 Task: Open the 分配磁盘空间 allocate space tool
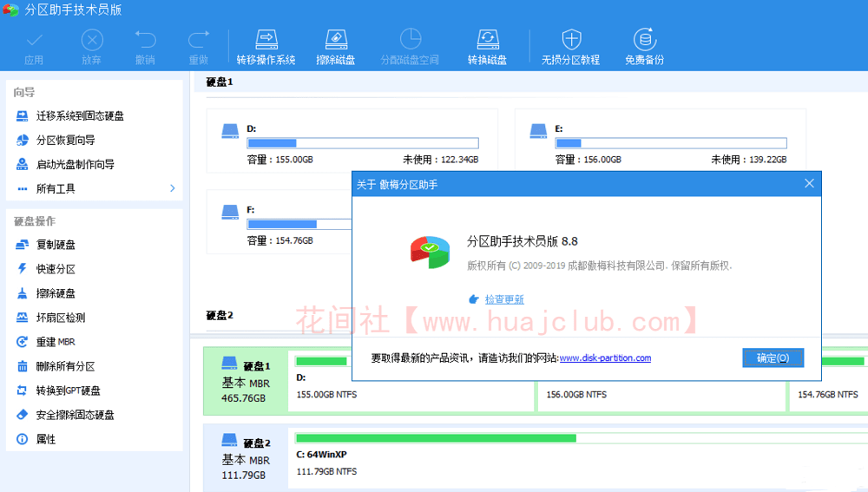pyautogui.click(x=410, y=47)
